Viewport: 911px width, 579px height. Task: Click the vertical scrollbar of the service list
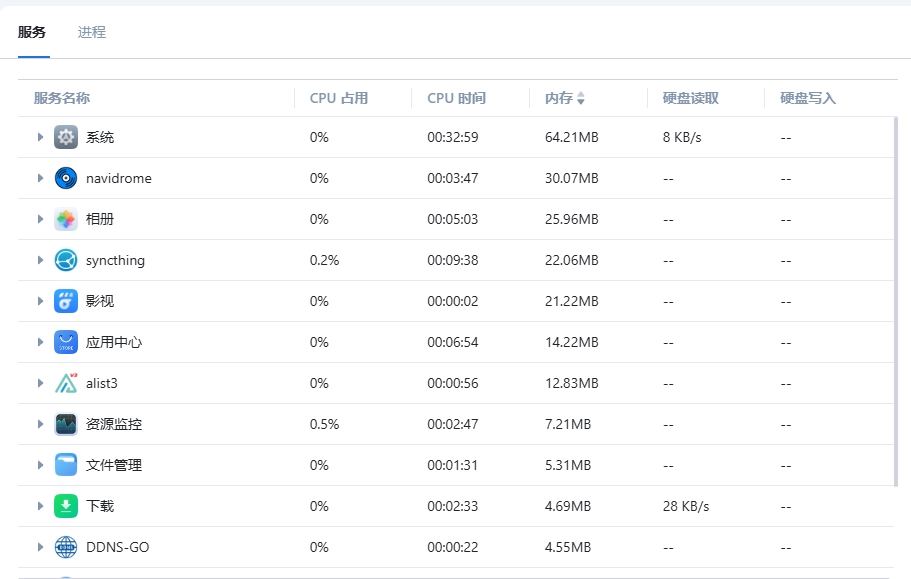point(895,301)
